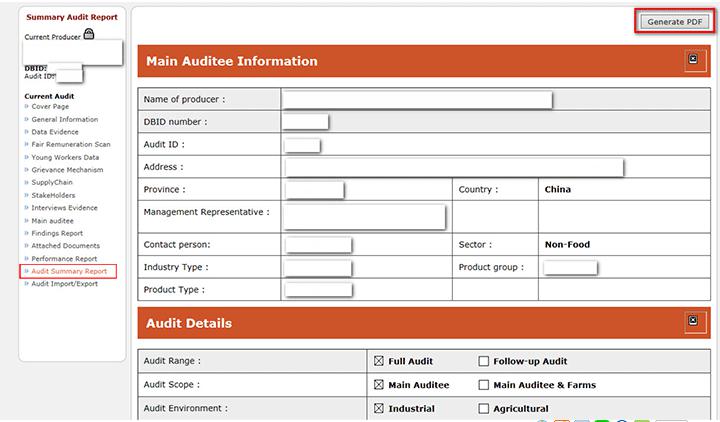Viewport: 720px width, 422px height.
Task: Select the Agricultural audit environment checkbox
Action: (x=484, y=408)
